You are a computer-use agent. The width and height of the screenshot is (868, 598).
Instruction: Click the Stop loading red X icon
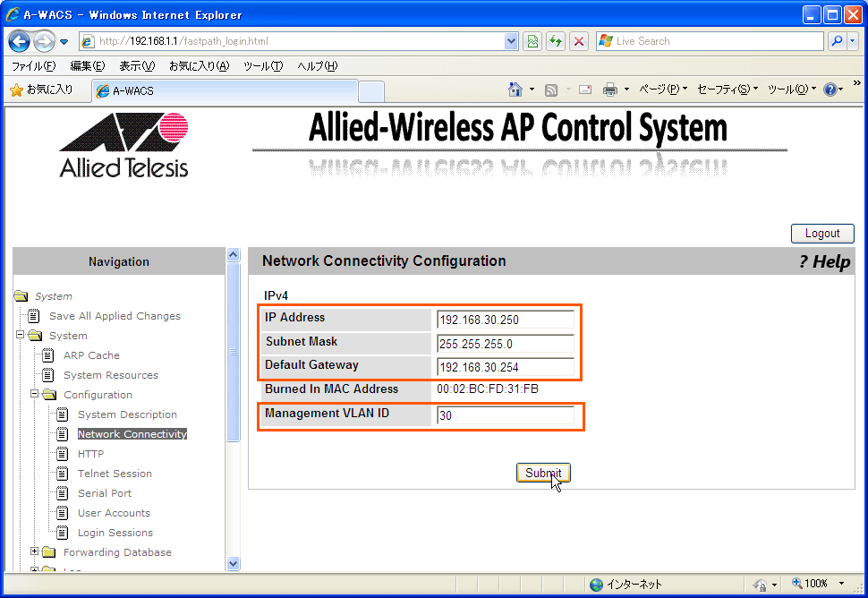(x=579, y=41)
